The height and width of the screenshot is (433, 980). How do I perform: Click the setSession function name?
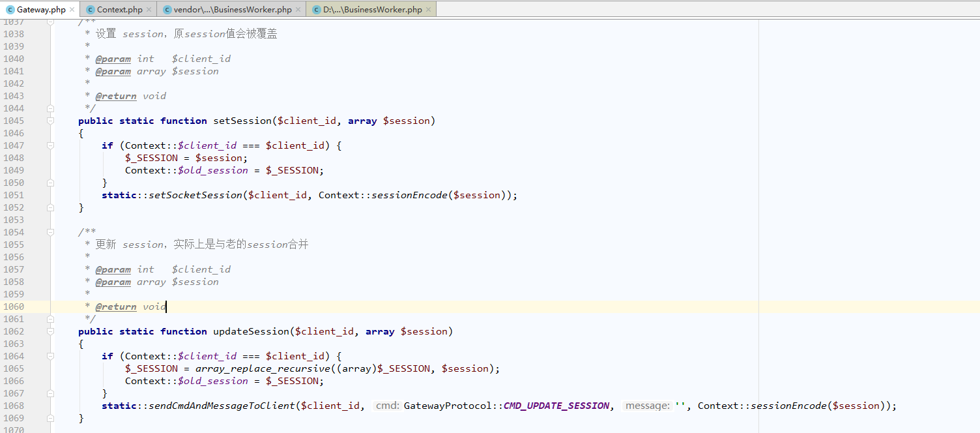click(x=242, y=121)
